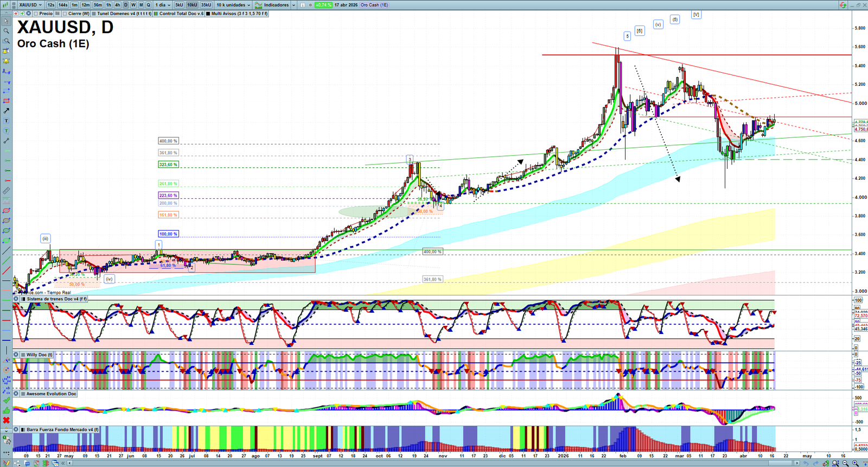This screenshot has height=467, width=868.
Task: Click the black Multi Avisos color swatch
Action: point(208,14)
